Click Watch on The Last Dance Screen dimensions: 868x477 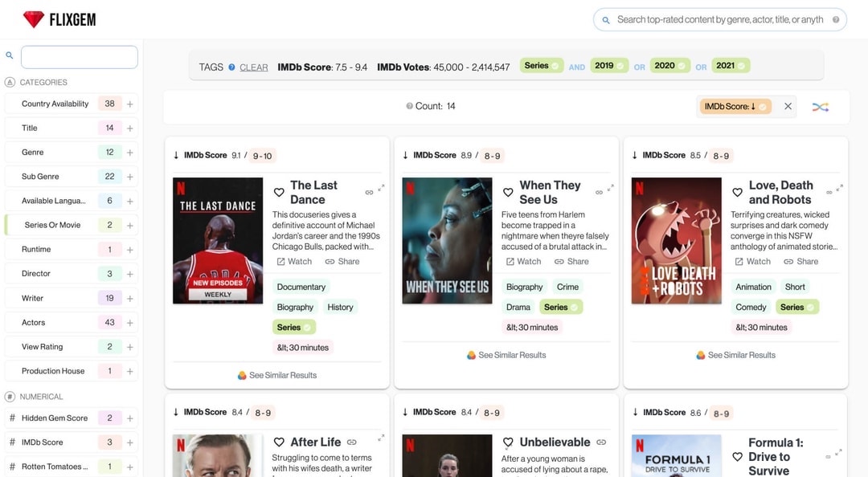(294, 261)
